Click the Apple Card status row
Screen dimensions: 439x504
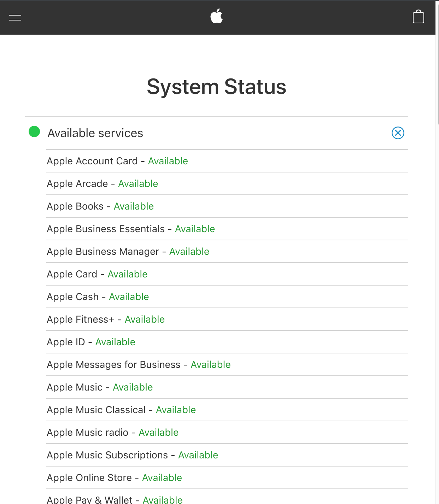pos(97,274)
